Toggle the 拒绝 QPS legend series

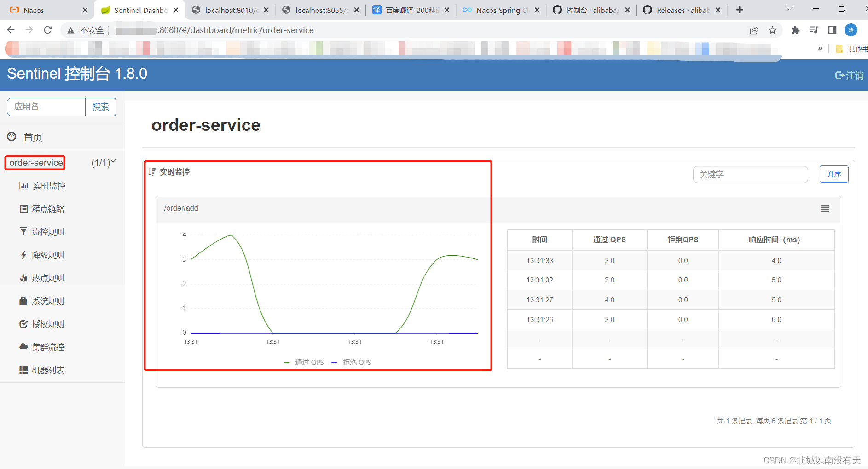point(351,363)
